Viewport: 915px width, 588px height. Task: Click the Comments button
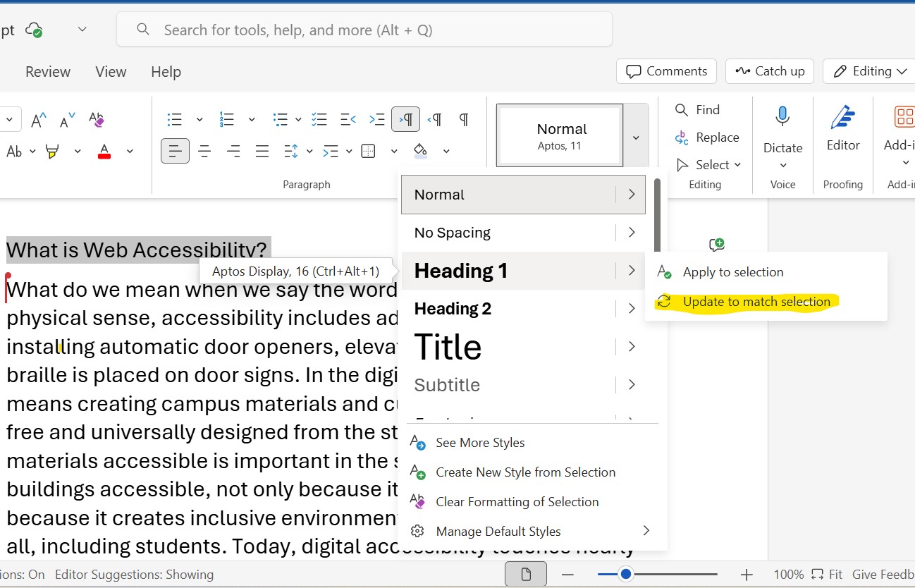[666, 71]
